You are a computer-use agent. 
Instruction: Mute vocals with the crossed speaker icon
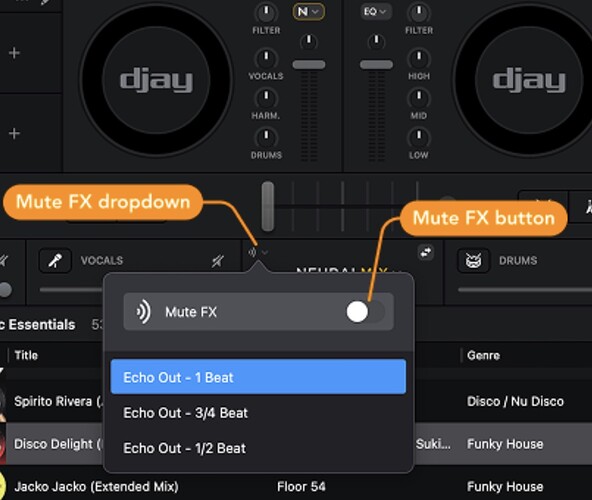pyautogui.click(x=218, y=261)
